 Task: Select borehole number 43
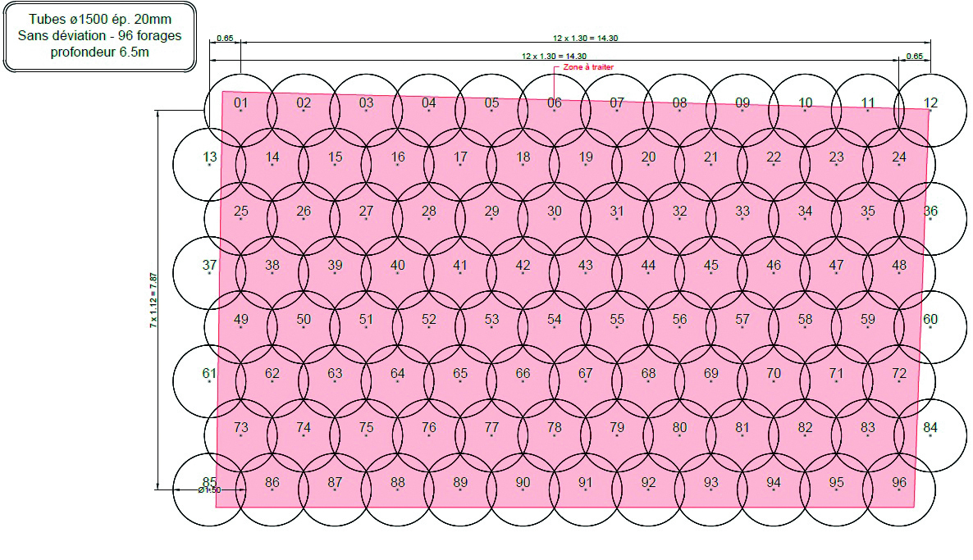click(586, 265)
